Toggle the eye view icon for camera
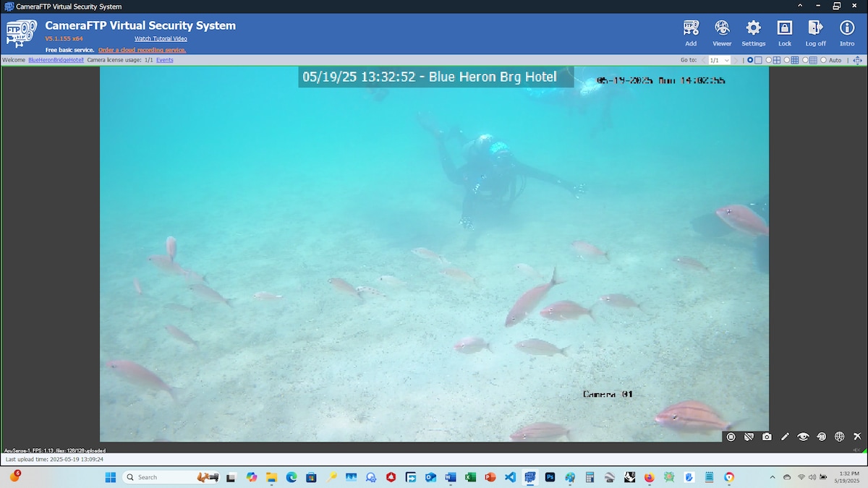Image resolution: width=868 pixels, height=488 pixels. pyautogui.click(x=803, y=437)
